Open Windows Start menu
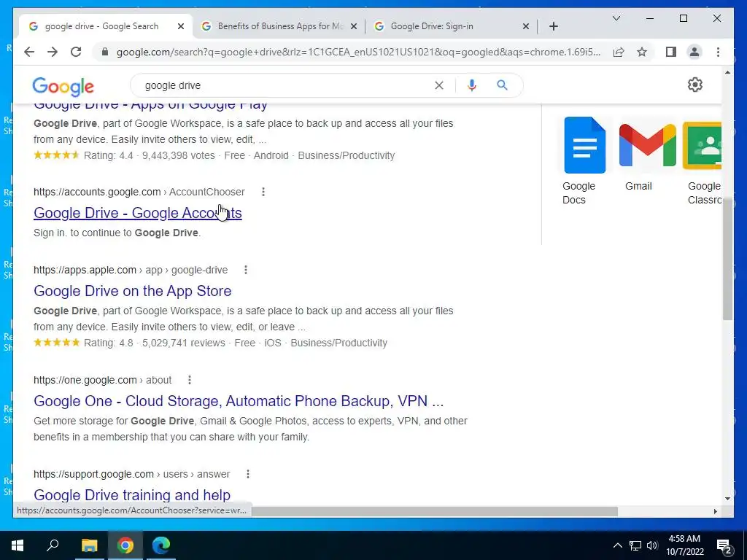 (x=18, y=545)
